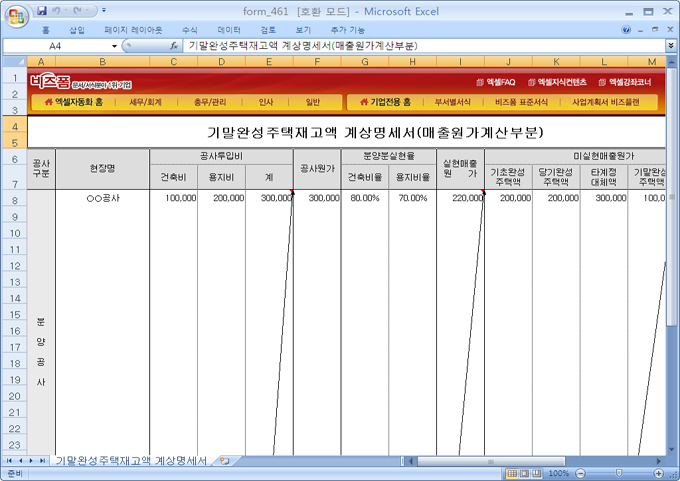Select the 기말완성주택재고액 계상명세서 sheet tab
This screenshot has height=481, width=680.
click(x=131, y=461)
